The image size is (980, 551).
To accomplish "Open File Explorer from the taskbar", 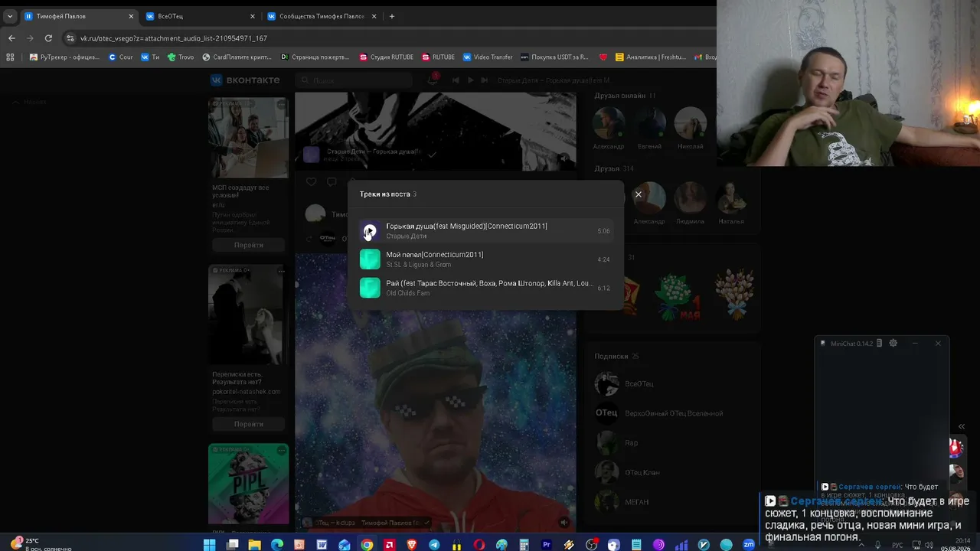I will tap(255, 545).
